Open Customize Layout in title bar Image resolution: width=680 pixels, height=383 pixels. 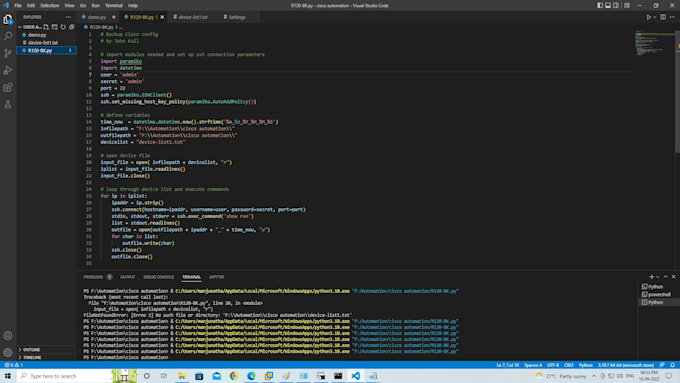(627, 6)
